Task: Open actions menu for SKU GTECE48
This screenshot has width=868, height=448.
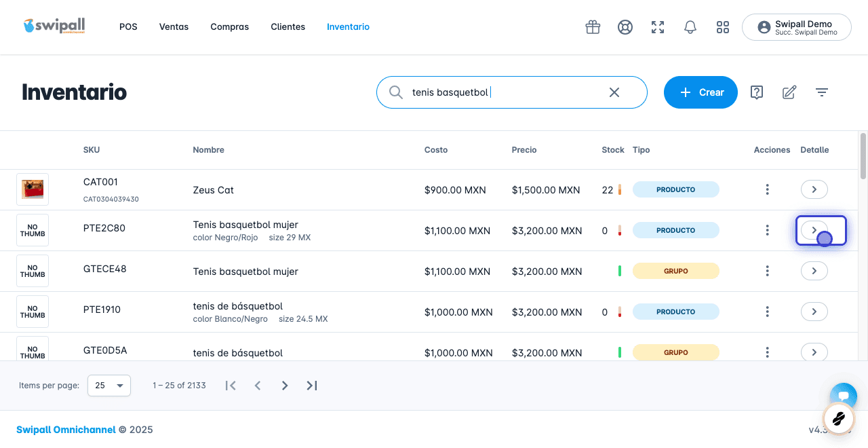Action: click(767, 271)
